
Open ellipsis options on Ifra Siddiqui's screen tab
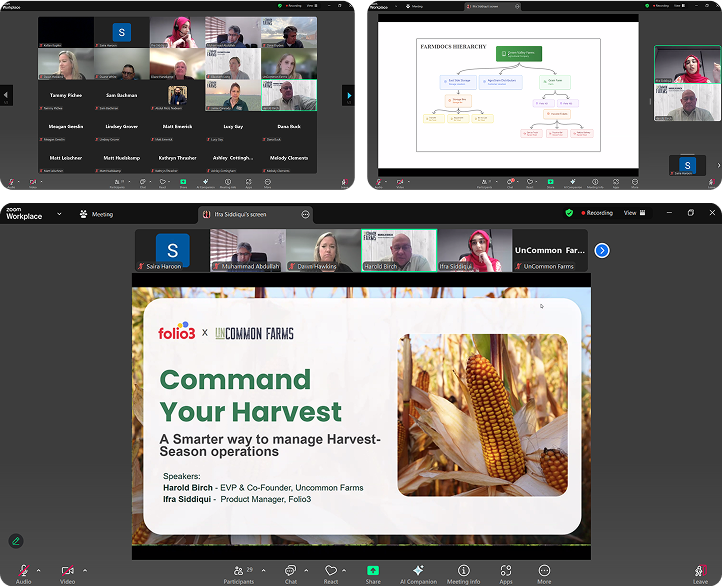click(305, 214)
